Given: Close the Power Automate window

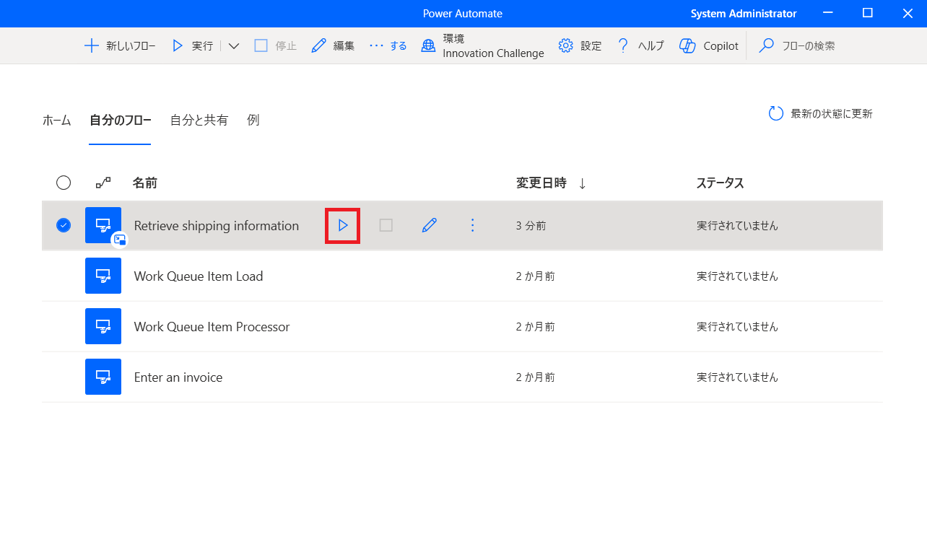Looking at the screenshot, I should tap(908, 14).
